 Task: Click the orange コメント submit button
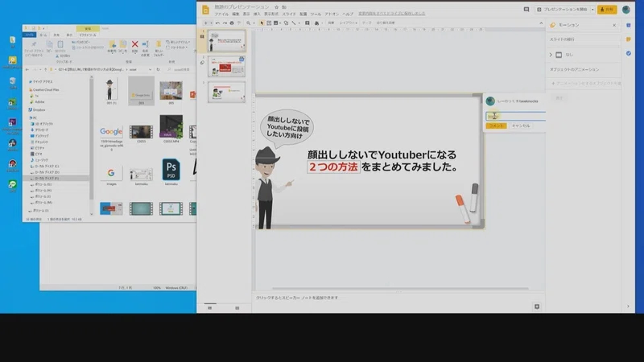click(x=496, y=125)
